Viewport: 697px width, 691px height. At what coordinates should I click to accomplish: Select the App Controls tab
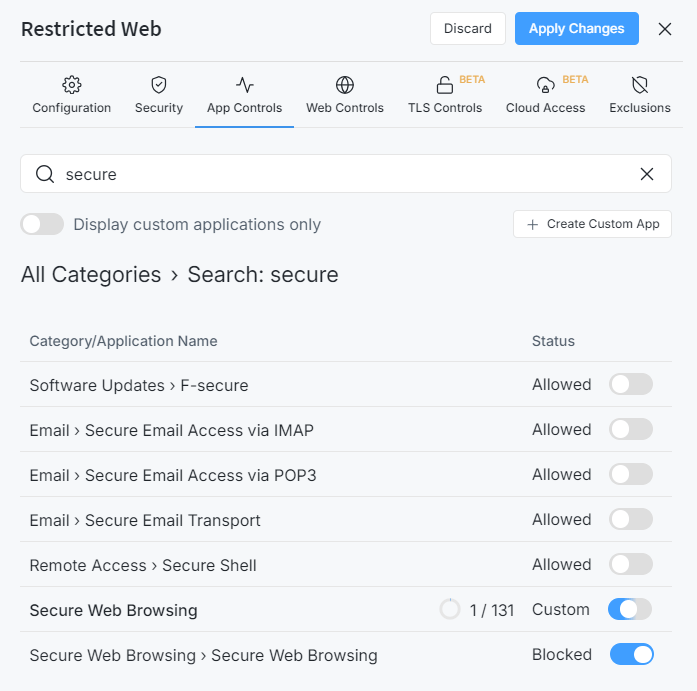click(244, 95)
